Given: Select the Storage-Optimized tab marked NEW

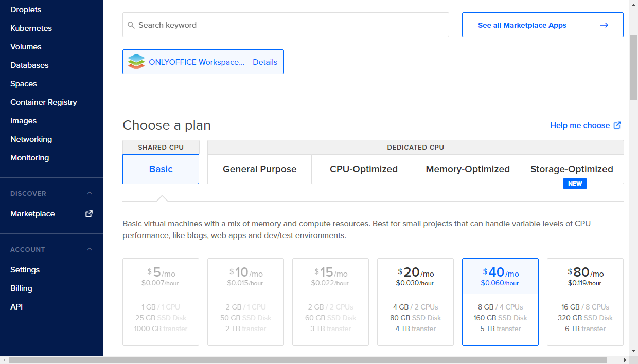Looking at the screenshot, I should point(572,169).
